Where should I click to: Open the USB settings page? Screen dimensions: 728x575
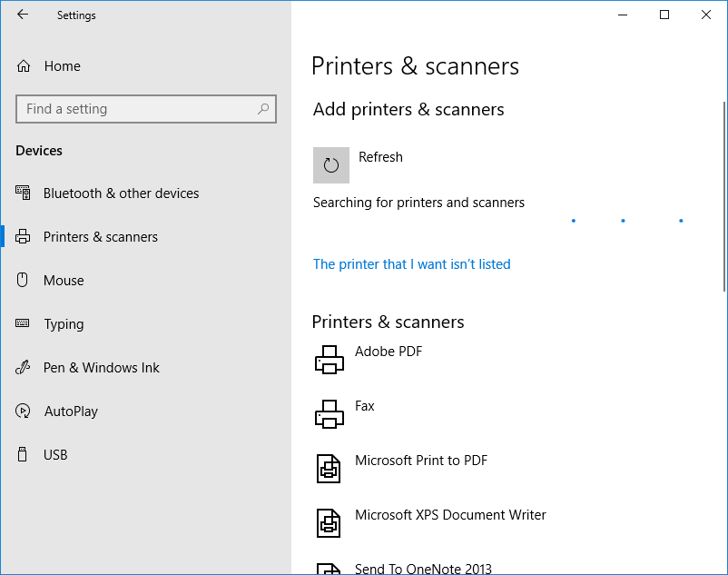coord(55,455)
